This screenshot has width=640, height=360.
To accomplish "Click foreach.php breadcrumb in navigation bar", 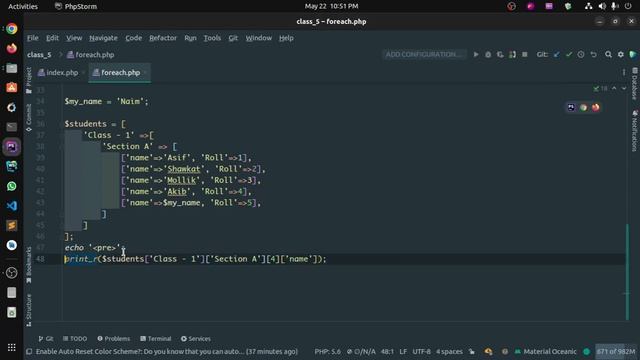I will pyautogui.click(x=91, y=55).
